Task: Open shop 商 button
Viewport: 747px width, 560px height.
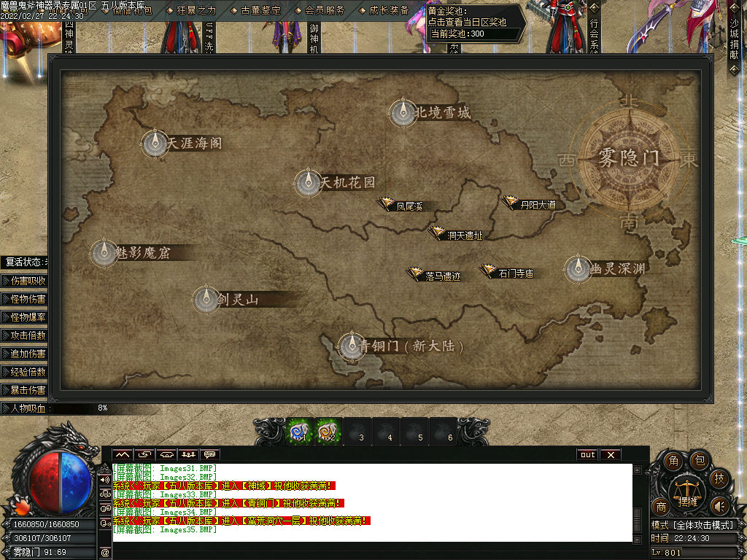Action: point(661,507)
